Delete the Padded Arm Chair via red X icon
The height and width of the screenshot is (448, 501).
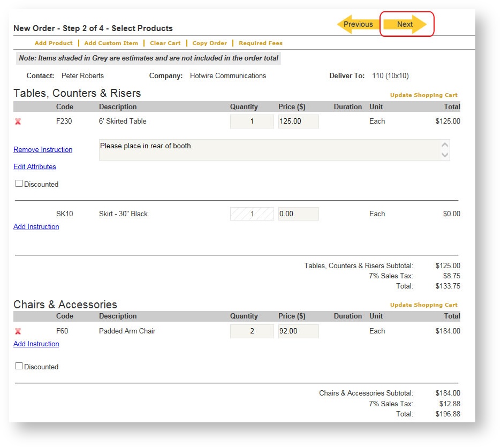pos(18,331)
